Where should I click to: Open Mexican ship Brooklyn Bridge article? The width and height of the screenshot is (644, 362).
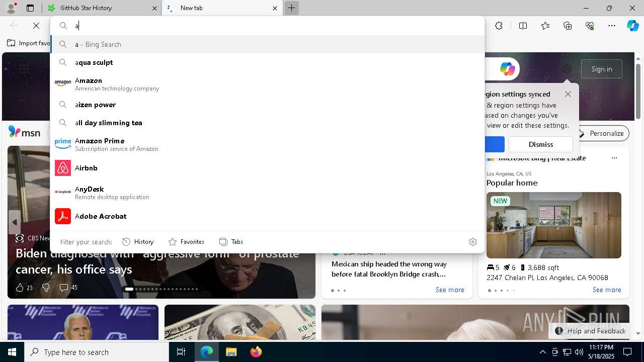389,269
